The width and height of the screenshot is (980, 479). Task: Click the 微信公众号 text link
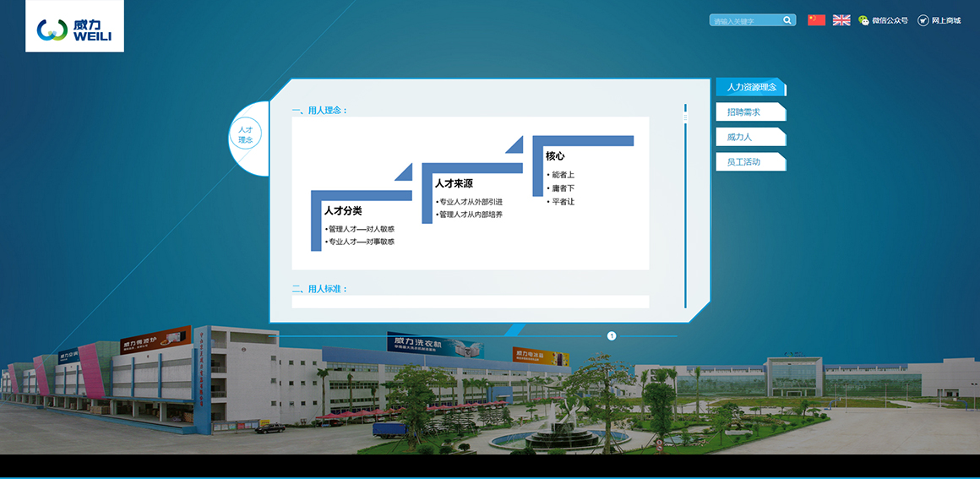890,20
